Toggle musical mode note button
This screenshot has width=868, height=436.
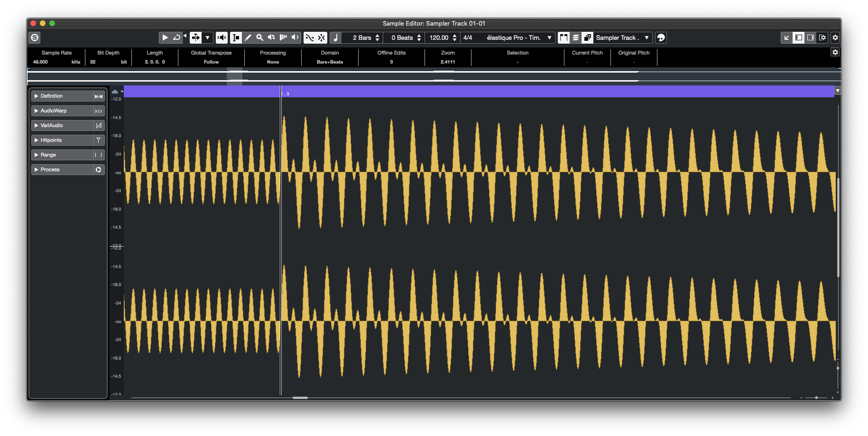(336, 37)
